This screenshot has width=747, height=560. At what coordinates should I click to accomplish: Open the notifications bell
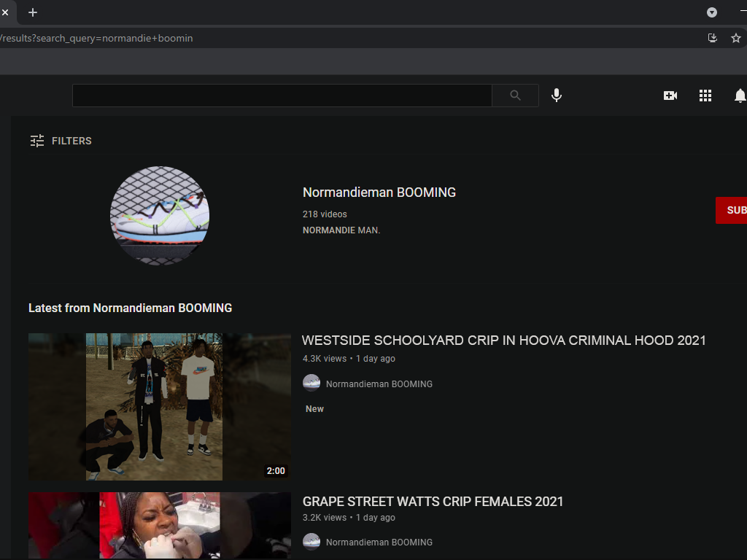coord(740,96)
